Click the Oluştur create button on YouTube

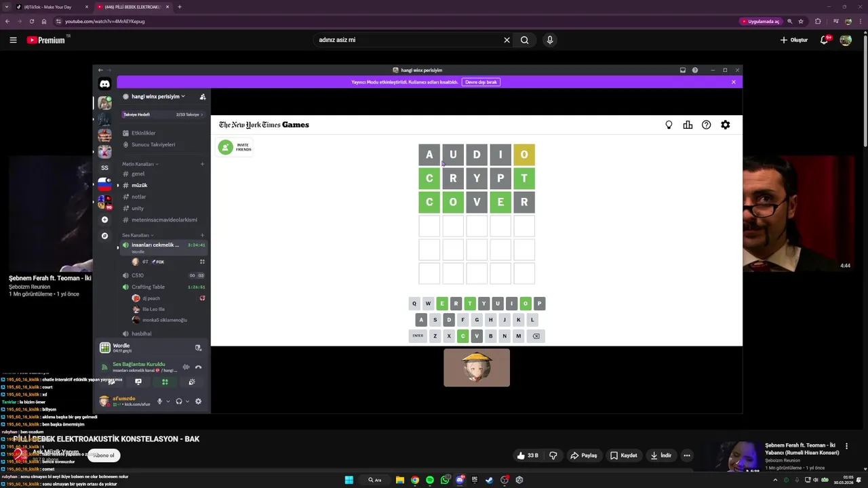(793, 40)
